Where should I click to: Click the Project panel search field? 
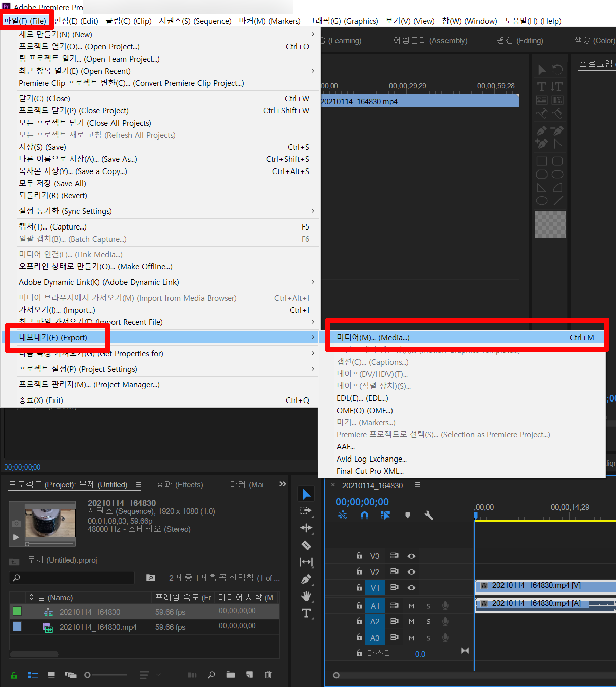[x=72, y=578]
